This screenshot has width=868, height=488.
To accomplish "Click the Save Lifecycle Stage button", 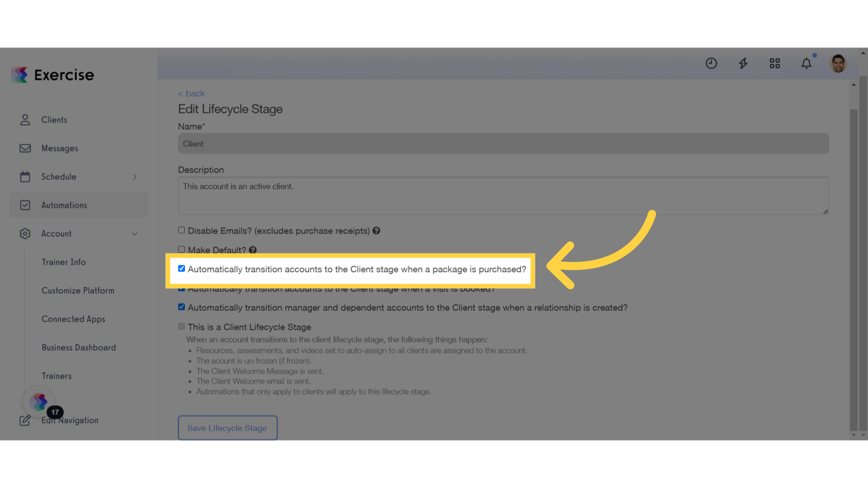I will pos(227,428).
